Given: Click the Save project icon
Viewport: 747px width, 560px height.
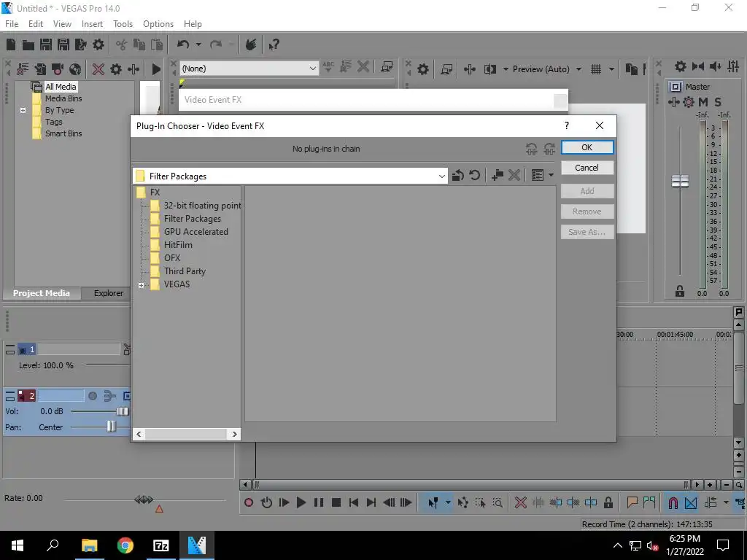Looking at the screenshot, I should coord(46,44).
